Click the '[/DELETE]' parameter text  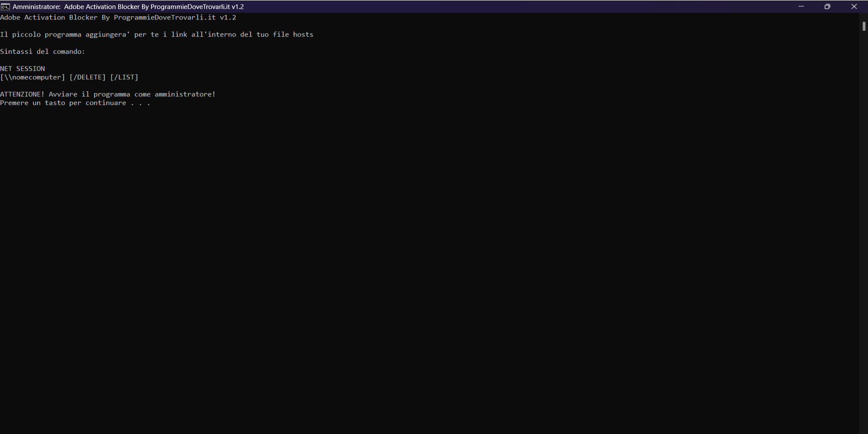(x=87, y=77)
